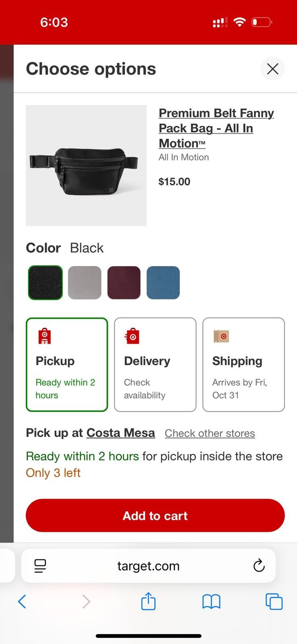
Task: Go back in Safari
Action: click(22, 602)
